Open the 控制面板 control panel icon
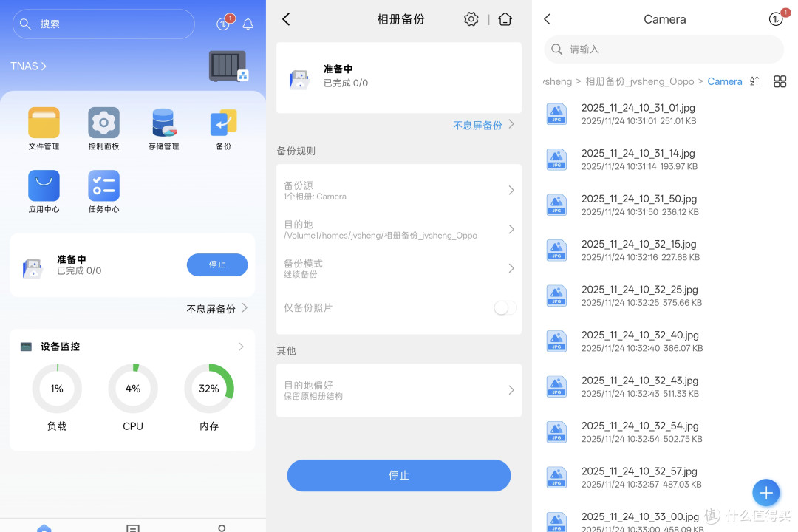The height and width of the screenshot is (532, 798). (104, 123)
